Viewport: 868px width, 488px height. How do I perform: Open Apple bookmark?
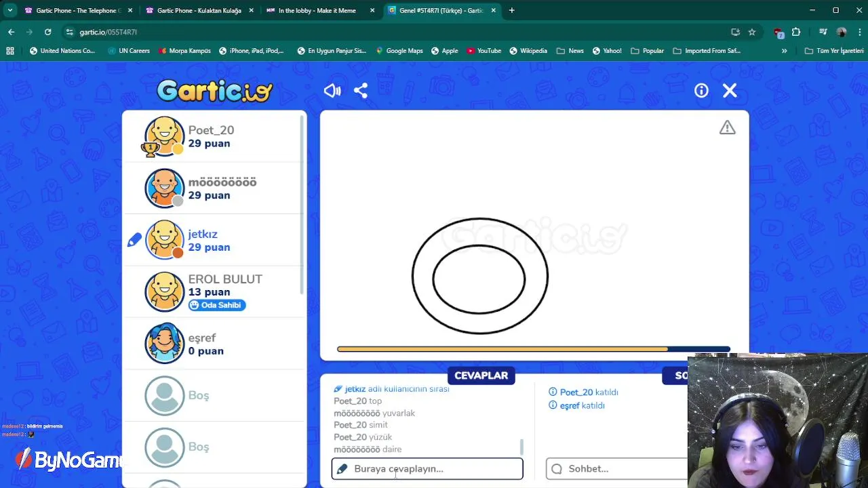tap(445, 51)
